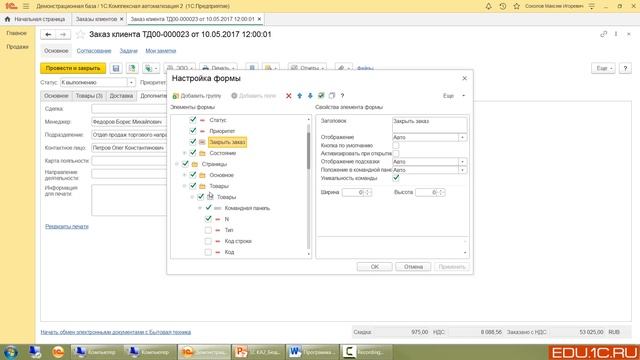Viewport: 640px width, 360px height.
Task: Expand the Основное folder in tree
Action: click(x=184, y=175)
